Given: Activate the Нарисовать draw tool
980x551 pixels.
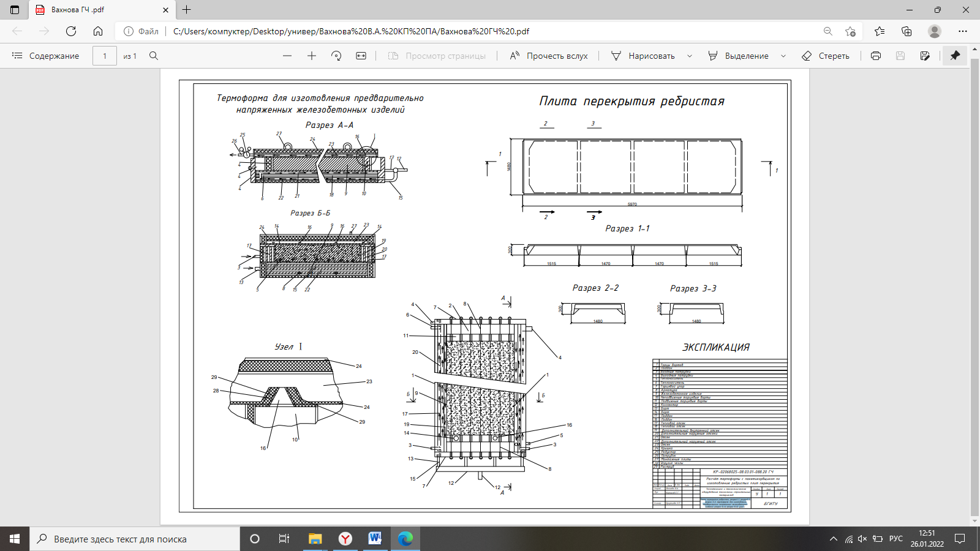Looking at the screenshot, I should [643, 56].
